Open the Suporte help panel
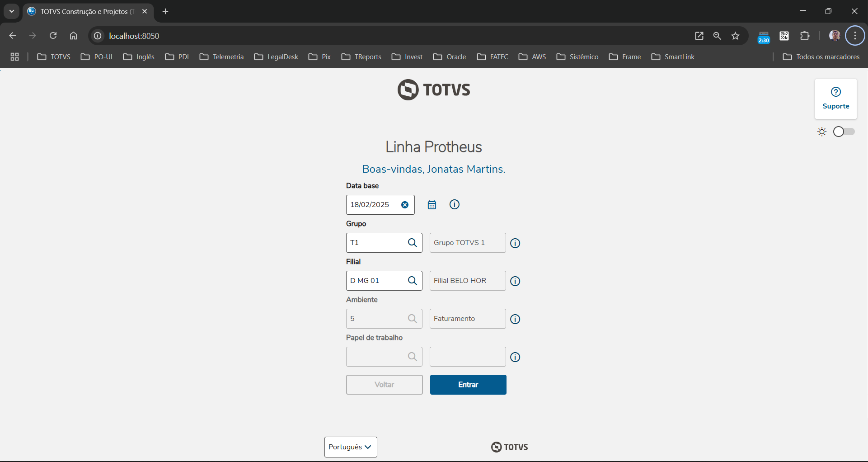Viewport: 868px width, 462px height. 836,99
